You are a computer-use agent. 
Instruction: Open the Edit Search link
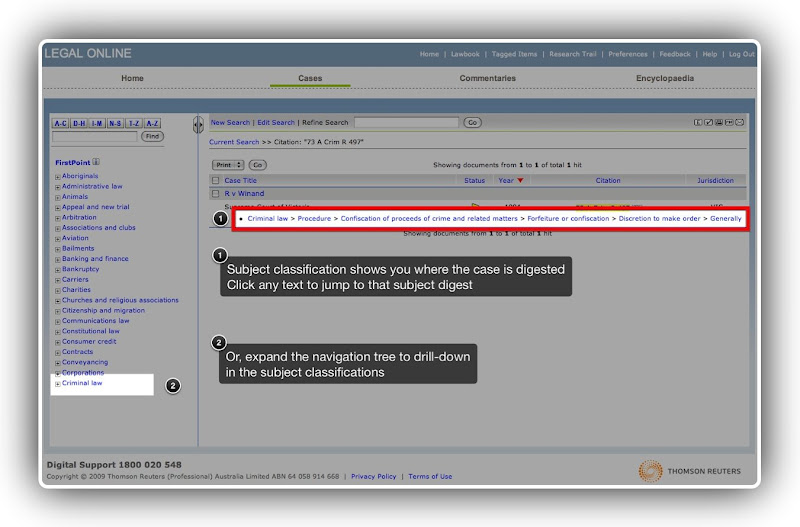[276, 122]
